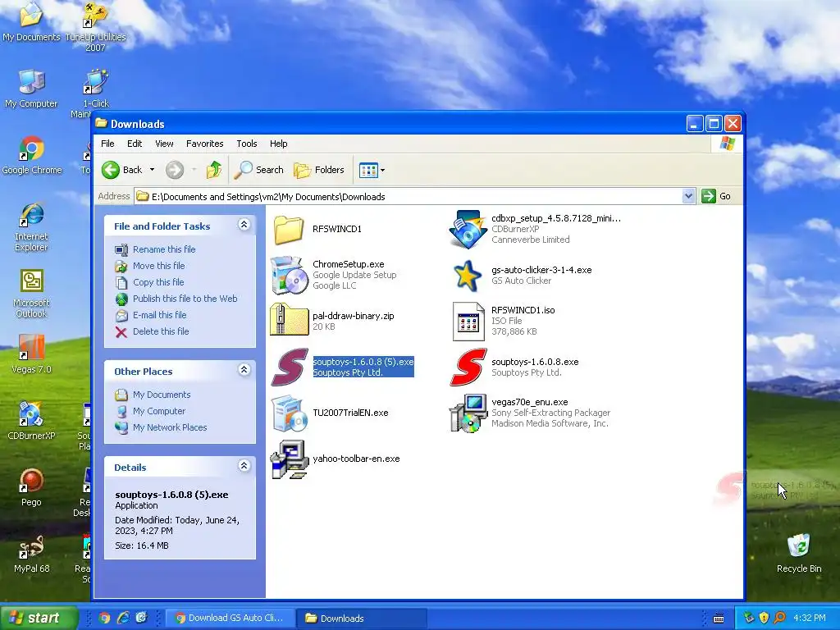
Task: Click the Up one level folder icon
Action: point(214,170)
